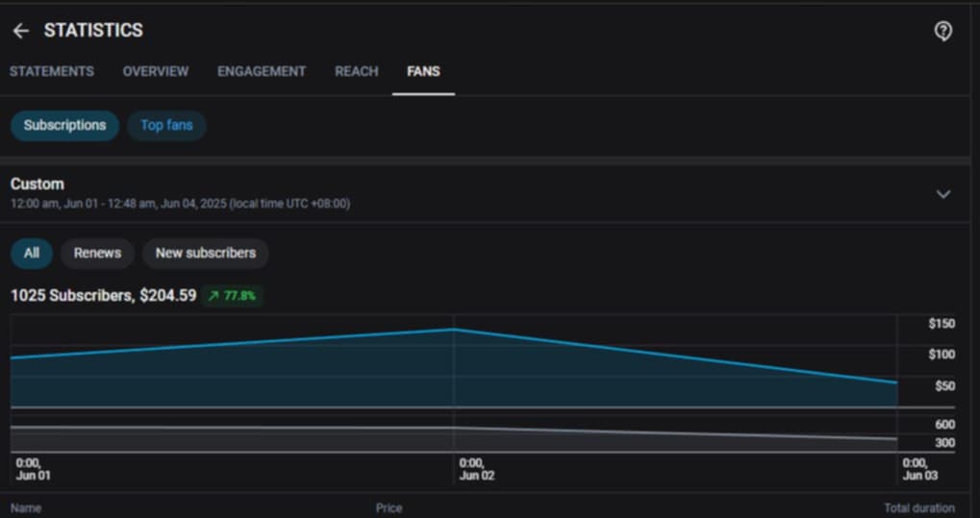This screenshot has width=980, height=518.
Task: Click the Jun 03 x-axis label
Action: (919, 469)
